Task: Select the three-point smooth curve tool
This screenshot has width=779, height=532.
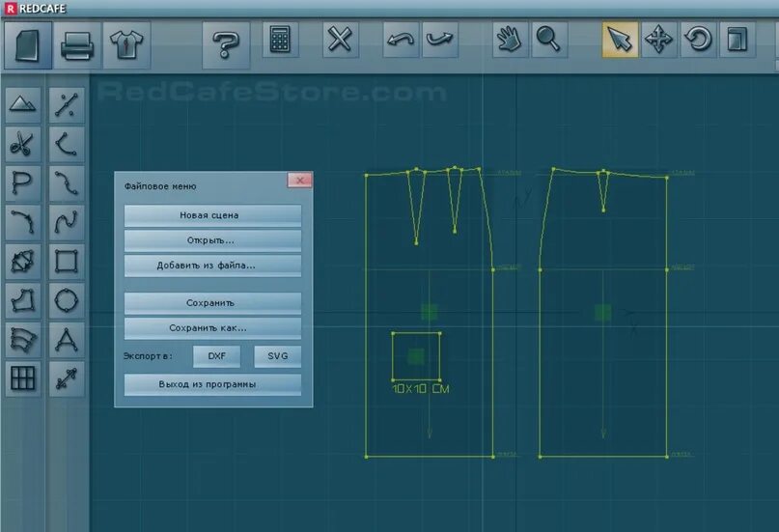Action: (67, 183)
